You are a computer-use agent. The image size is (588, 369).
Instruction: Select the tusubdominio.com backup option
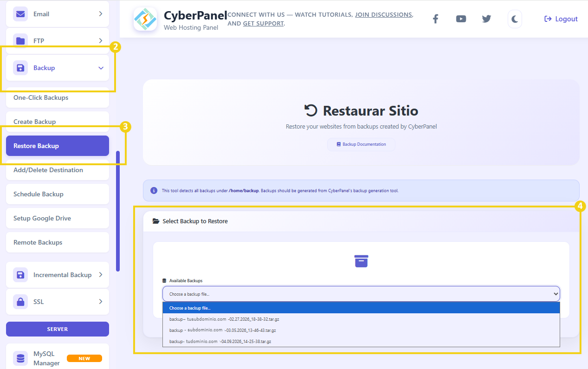[x=361, y=319]
